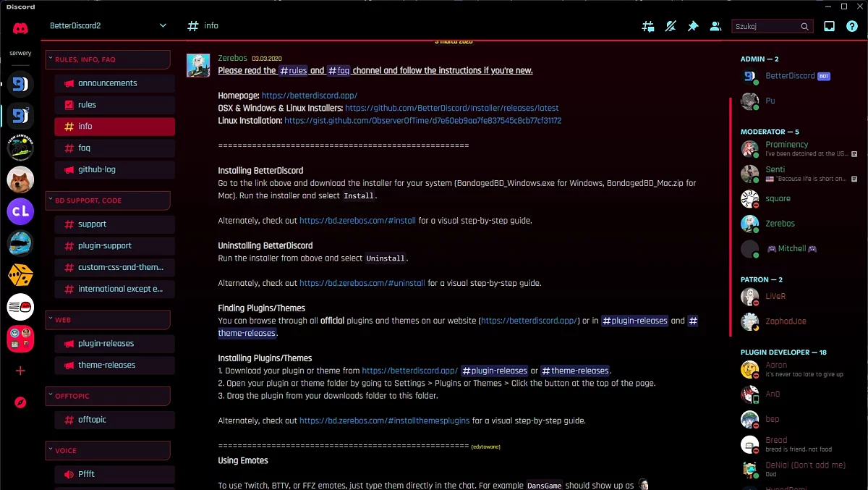Click the bd.zerebos.com/#uninstall guide link
Image resolution: width=868 pixels, height=490 pixels.
362,283
